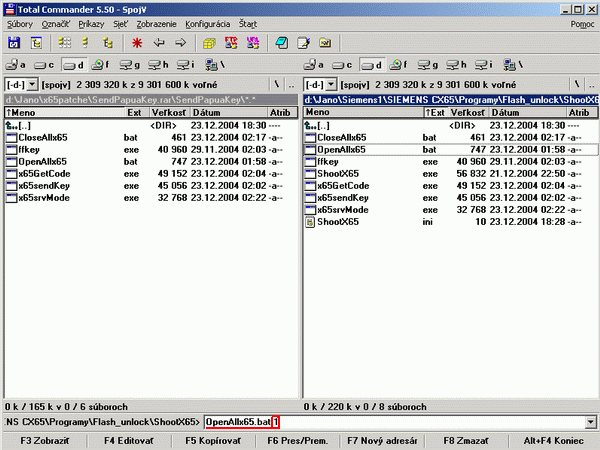Click in the command line input field

click(x=394, y=422)
